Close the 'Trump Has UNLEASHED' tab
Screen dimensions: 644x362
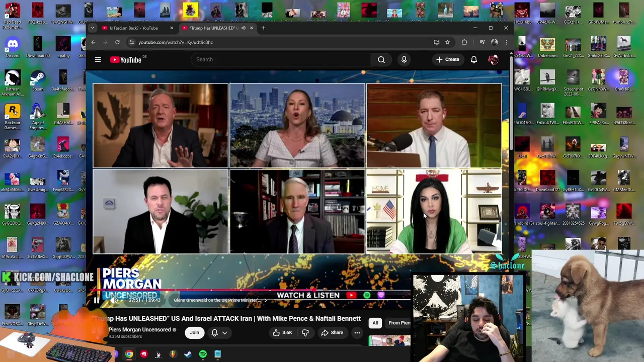tap(252, 28)
